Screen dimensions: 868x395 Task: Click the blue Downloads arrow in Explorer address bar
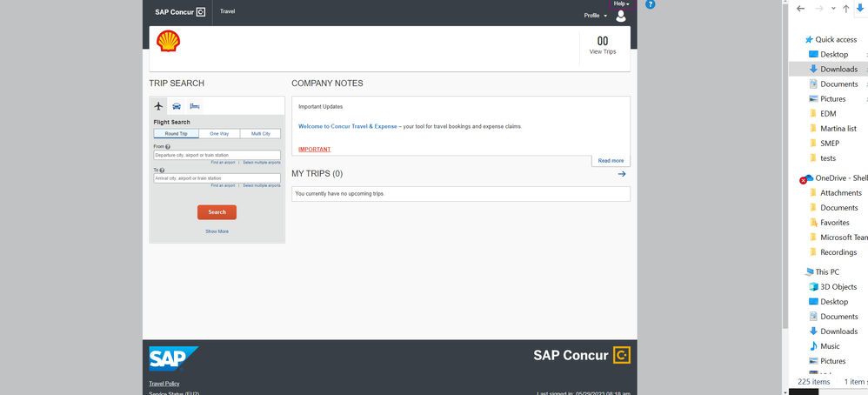[x=861, y=7]
